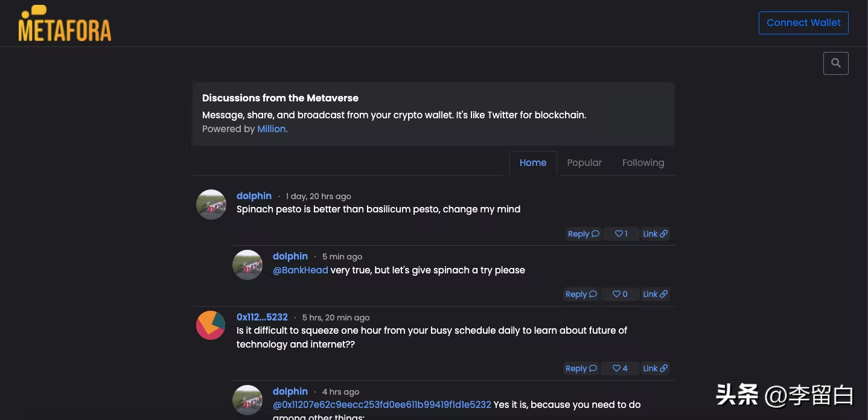Viewport: 868px width, 420px height.
Task: Open the Metafora logo home page
Action: [65, 24]
